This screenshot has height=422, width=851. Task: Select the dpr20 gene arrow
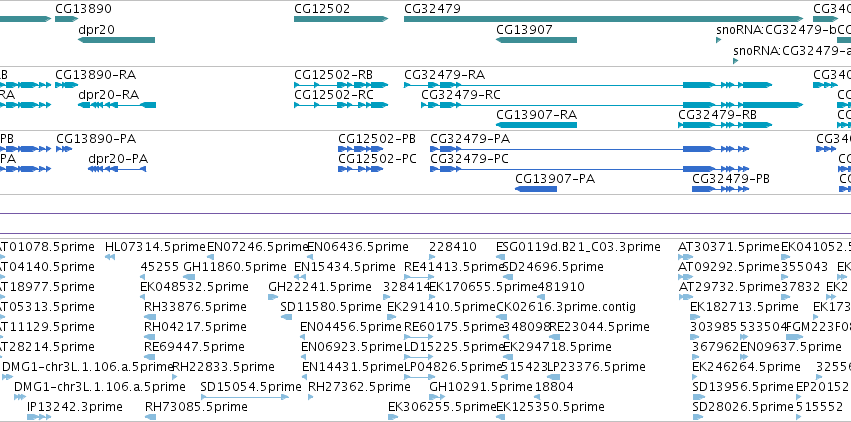tap(117, 40)
